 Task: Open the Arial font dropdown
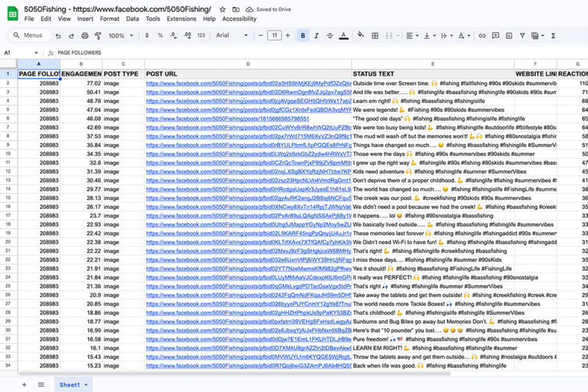coord(231,35)
